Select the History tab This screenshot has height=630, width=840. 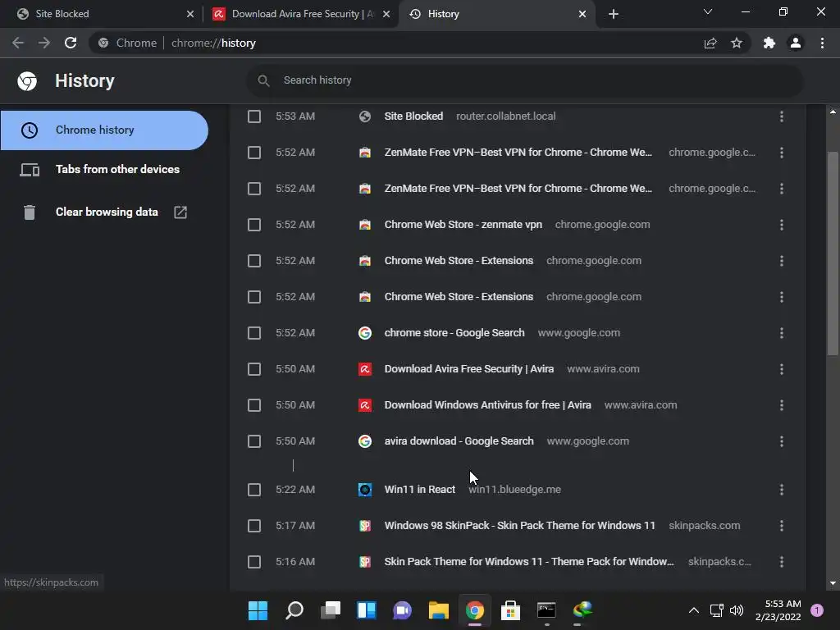[x=495, y=14]
